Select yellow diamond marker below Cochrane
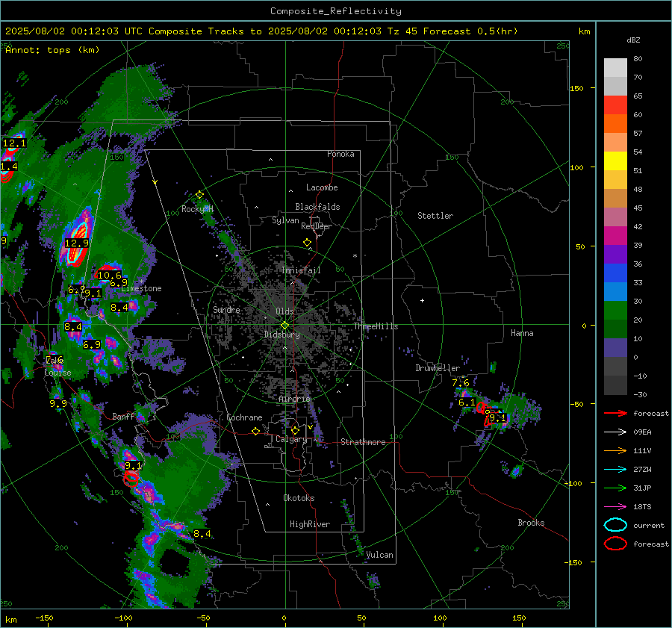The image size is (672, 628). pos(255,431)
